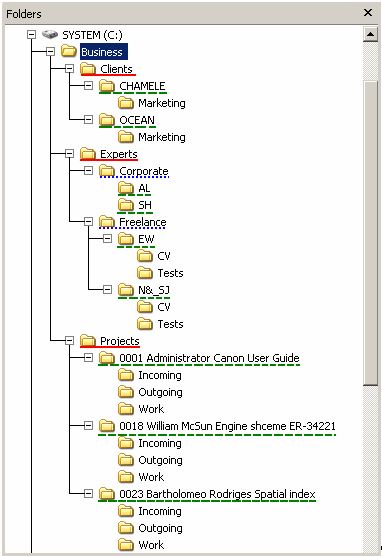
Task: Click the 0023 Bartholomeo Rodriges folder icon
Action: (x=106, y=493)
